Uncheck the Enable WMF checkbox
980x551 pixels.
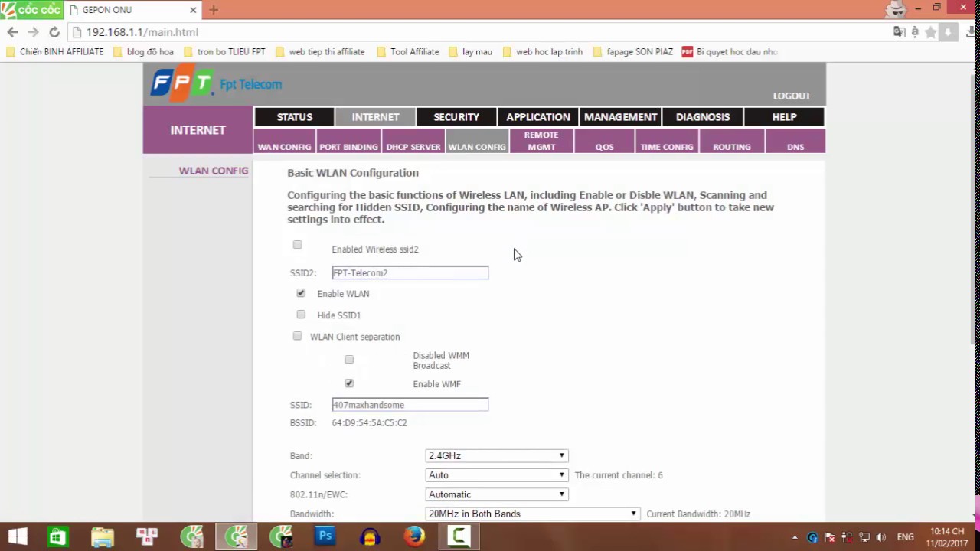[349, 383]
